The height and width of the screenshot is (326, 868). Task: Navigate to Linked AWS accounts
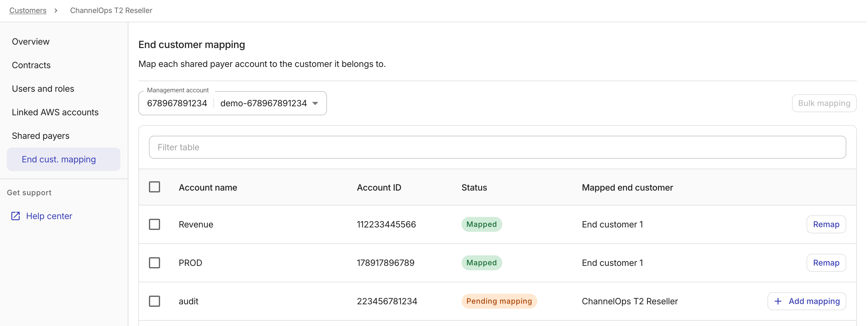coord(55,112)
